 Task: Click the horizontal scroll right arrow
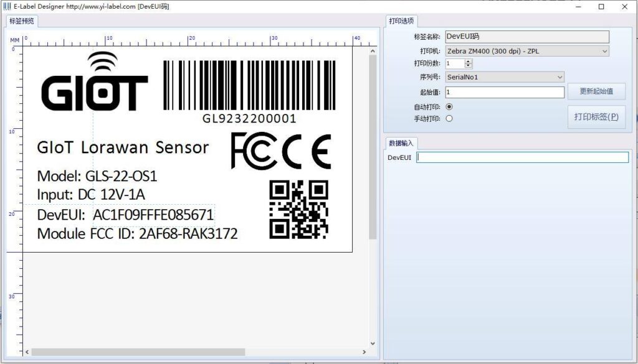(364, 352)
